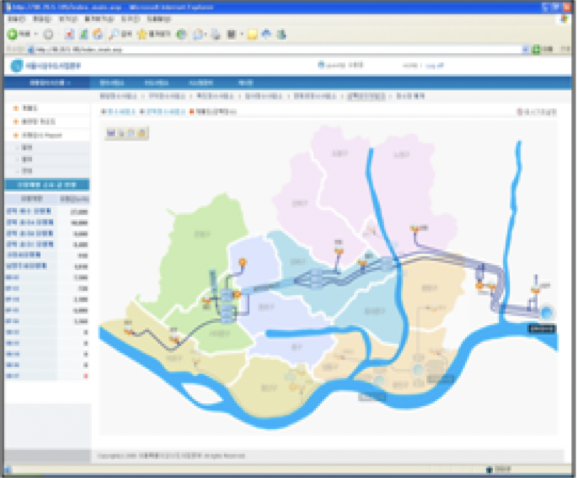This screenshot has height=478, width=578.
Task: Click the green Back arrow in browser toolbar
Action: [13, 34]
